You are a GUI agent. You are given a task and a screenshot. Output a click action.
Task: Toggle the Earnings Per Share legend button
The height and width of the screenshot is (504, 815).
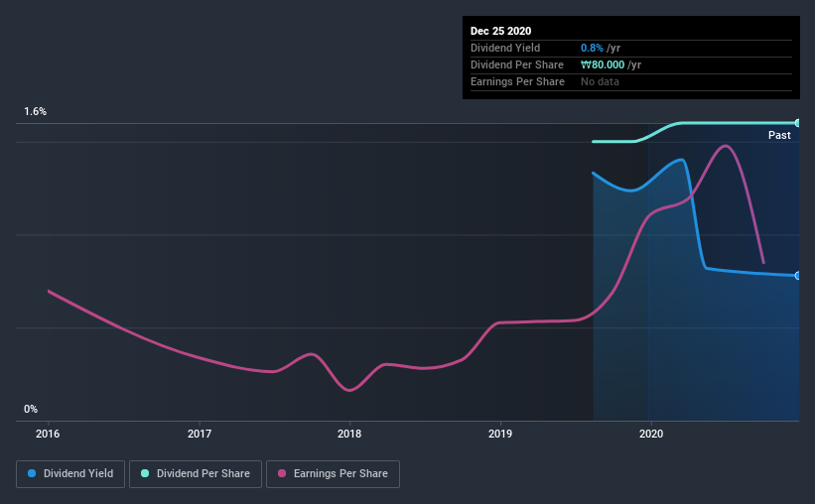pyautogui.click(x=333, y=474)
